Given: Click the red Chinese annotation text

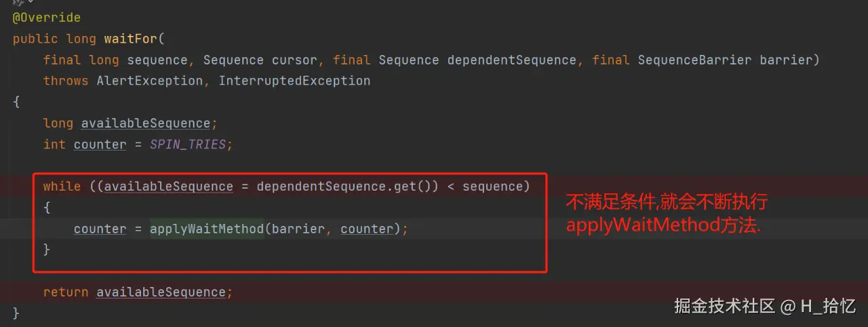Looking at the screenshot, I should coord(667,213).
